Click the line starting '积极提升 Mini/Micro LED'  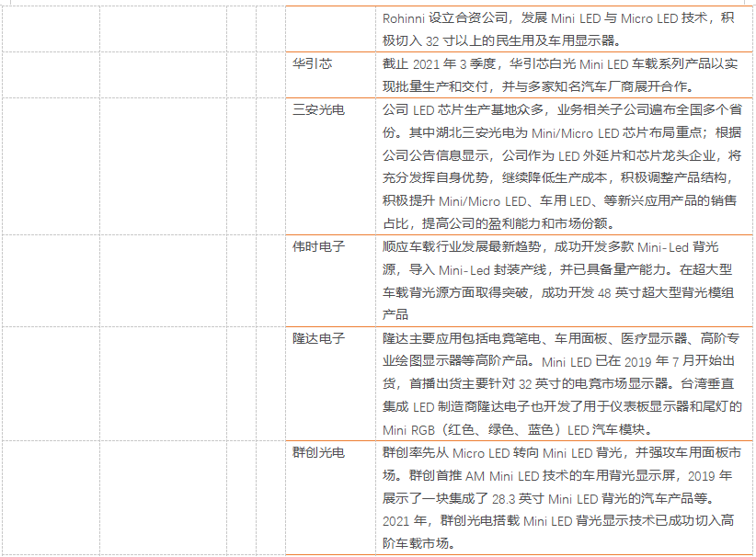(x=559, y=201)
